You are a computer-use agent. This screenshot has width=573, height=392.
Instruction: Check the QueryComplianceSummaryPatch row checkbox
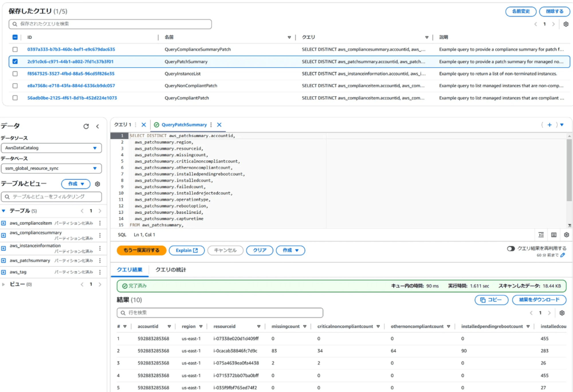click(x=15, y=49)
